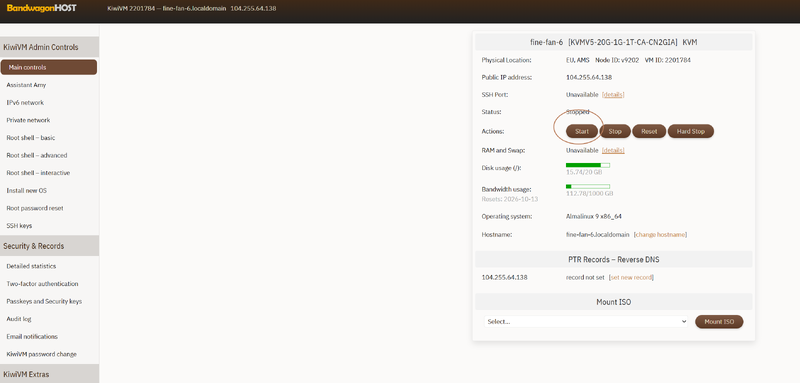Viewport: 800px width, 383px height.
Task: Start the VM with Start button
Action: tap(582, 131)
